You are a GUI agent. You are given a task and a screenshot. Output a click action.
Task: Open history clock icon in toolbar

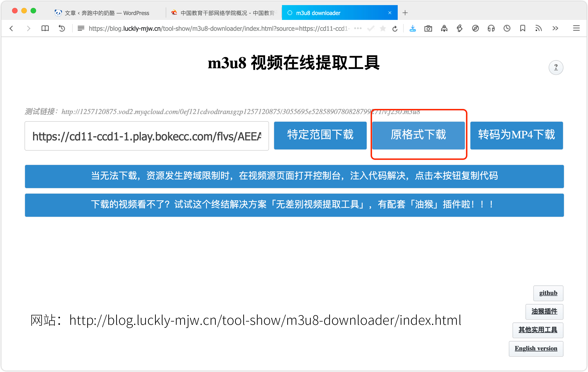[x=507, y=28]
